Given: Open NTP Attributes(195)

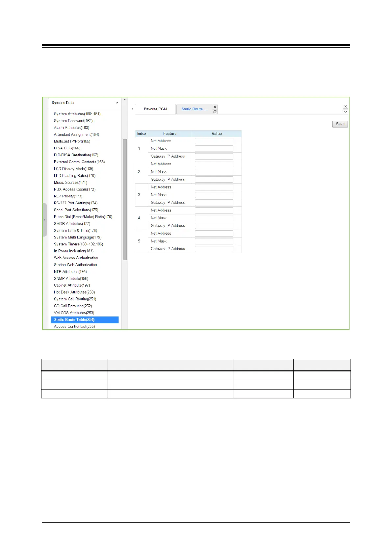Looking at the screenshot, I should pyautogui.click(x=70, y=272).
